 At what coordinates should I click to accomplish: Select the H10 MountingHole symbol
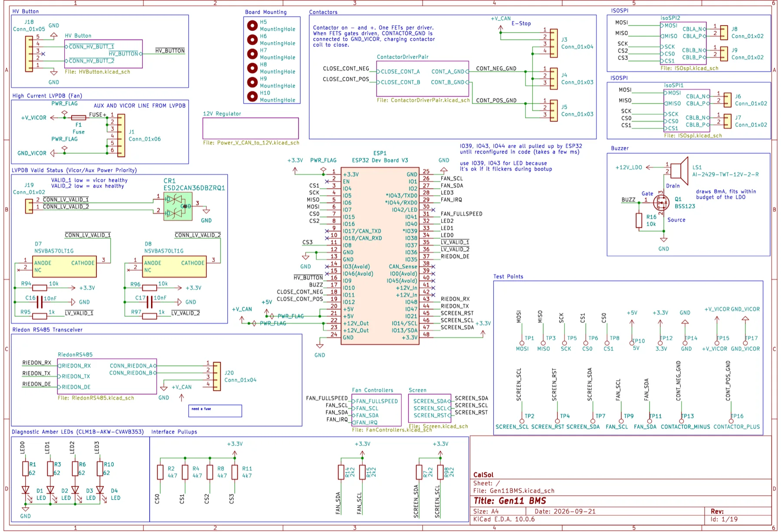(x=252, y=96)
